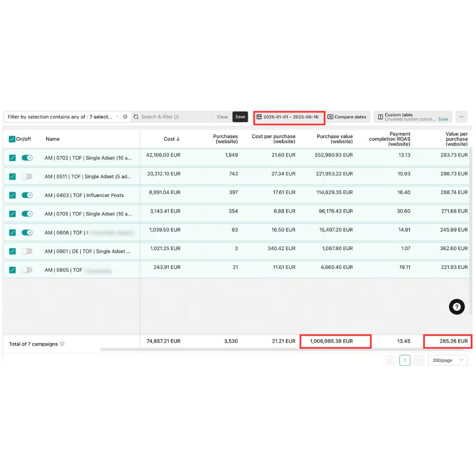Open the calendar date range picker
This screenshot has height=476, width=476.
coord(259,117)
